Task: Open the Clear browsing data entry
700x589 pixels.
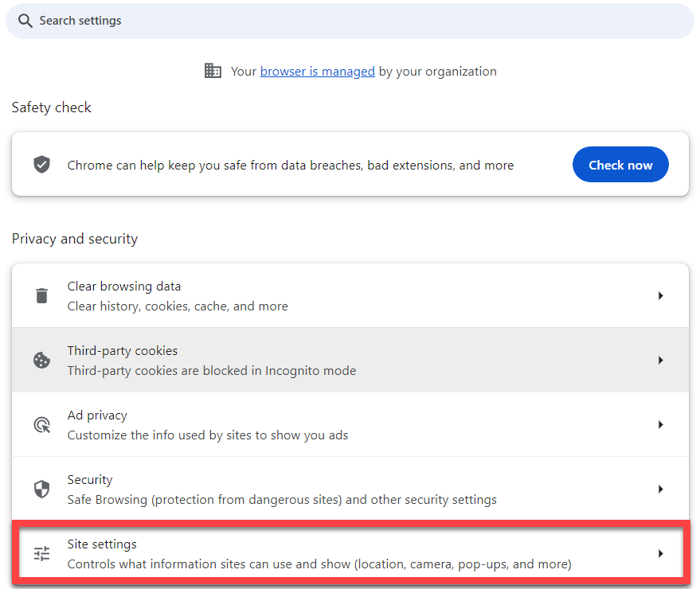Action: 350,295
